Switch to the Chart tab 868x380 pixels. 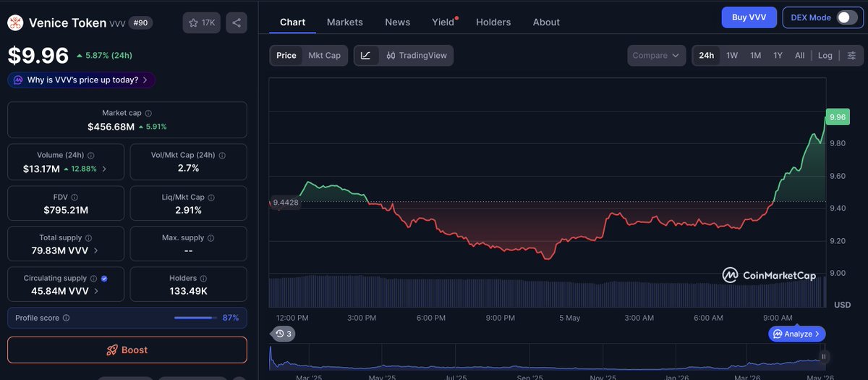click(292, 22)
